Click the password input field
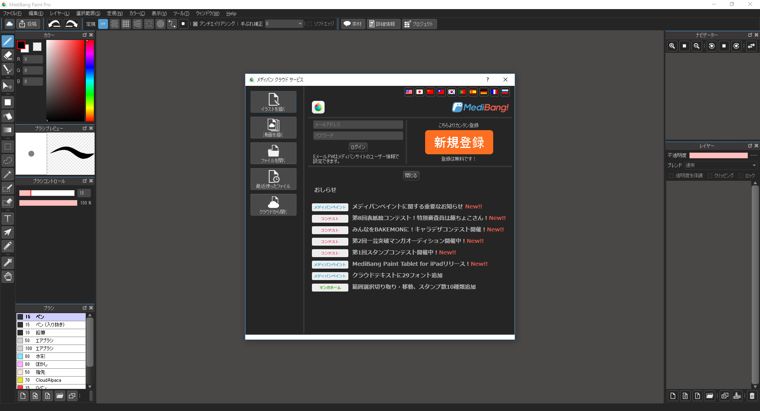This screenshot has width=760, height=411. coord(358,136)
